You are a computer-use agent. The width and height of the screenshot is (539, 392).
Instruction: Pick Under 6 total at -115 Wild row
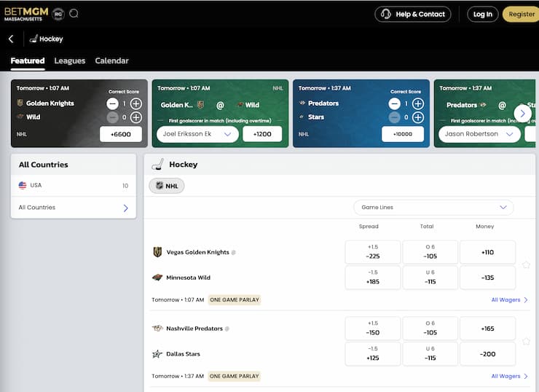430,278
